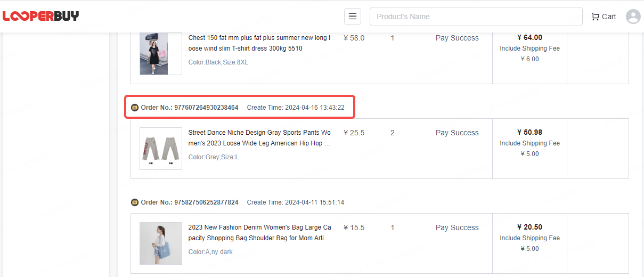Click the order icon beside 975827506252877824
Screen dimensions: 644x277
pyautogui.click(x=135, y=202)
